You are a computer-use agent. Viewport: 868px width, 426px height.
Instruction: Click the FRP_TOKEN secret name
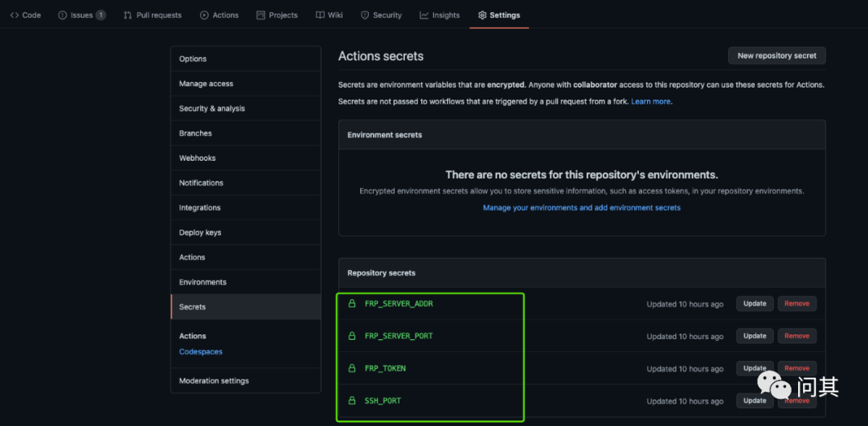(x=385, y=368)
